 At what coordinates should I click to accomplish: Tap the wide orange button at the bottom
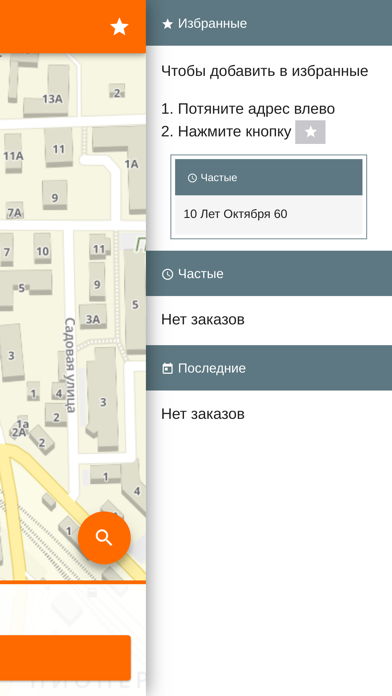65,658
